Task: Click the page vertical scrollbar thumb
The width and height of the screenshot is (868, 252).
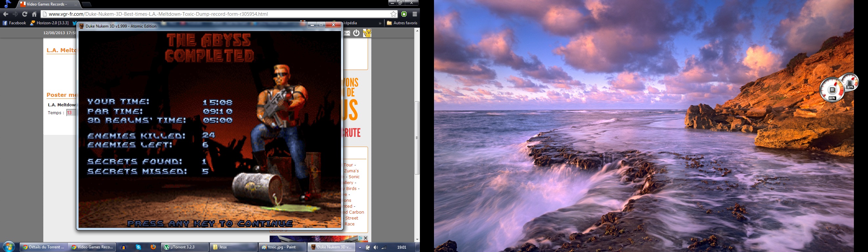Action: (417, 137)
